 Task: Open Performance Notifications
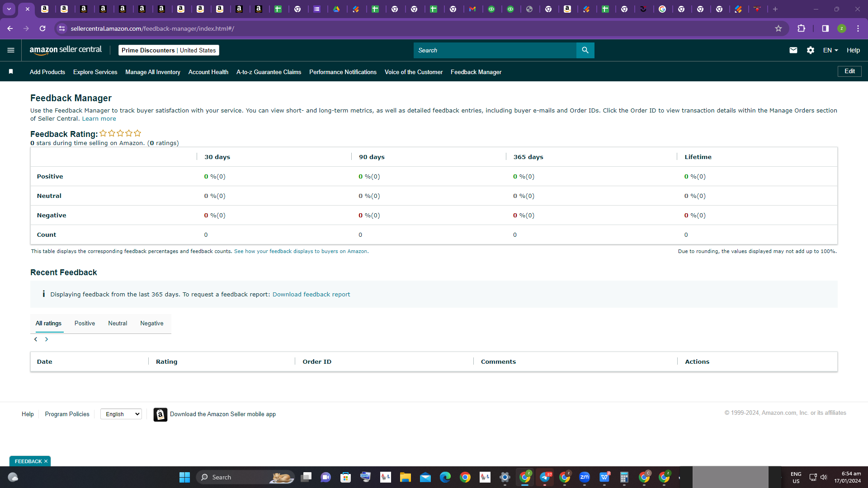pos(343,72)
